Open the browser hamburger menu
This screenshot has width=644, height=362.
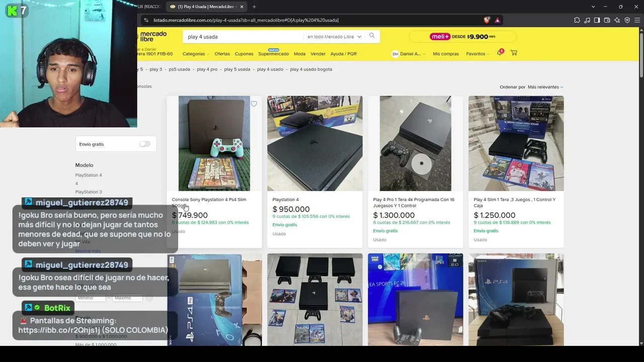(x=637, y=20)
